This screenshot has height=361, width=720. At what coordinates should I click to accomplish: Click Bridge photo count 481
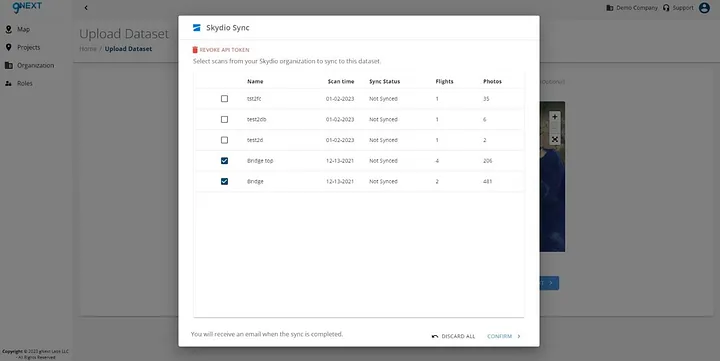point(488,181)
